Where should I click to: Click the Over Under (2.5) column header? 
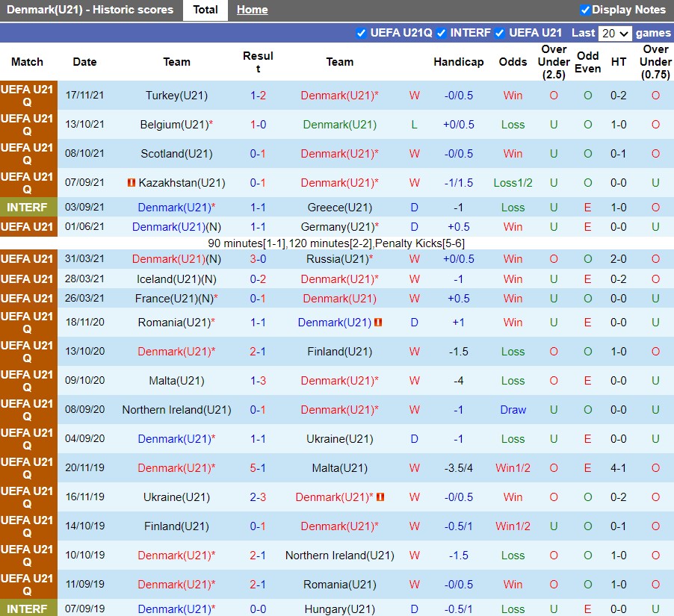coord(554,62)
